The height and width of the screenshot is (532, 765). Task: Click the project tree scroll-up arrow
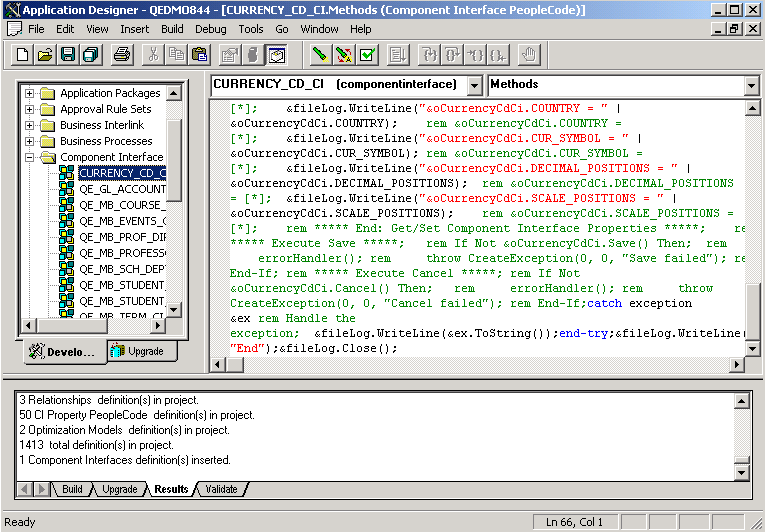(174, 93)
